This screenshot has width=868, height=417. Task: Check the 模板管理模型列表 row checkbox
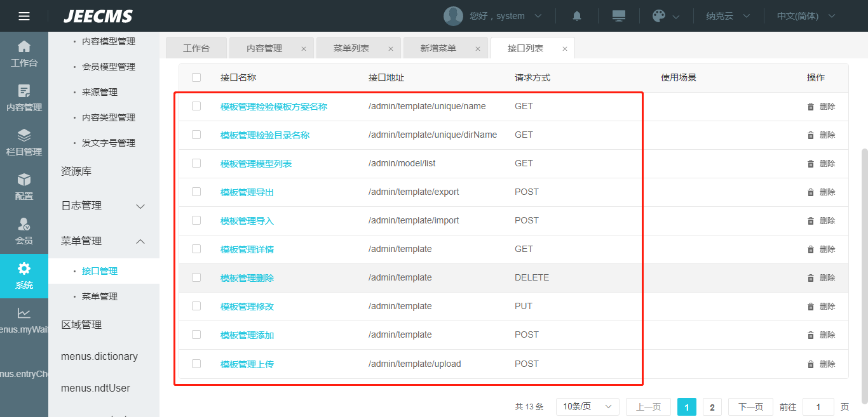tap(196, 163)
